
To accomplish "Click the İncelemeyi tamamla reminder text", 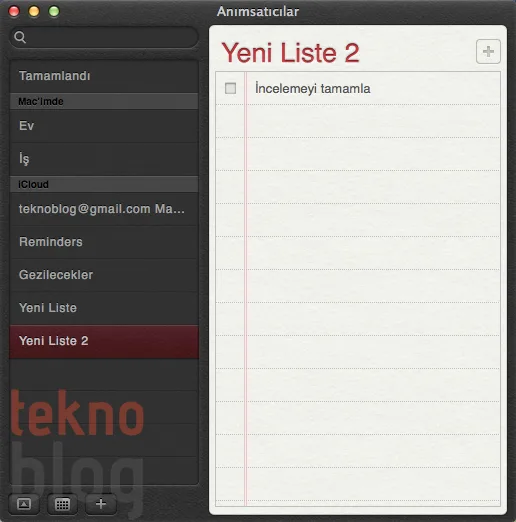I will 313,89.
